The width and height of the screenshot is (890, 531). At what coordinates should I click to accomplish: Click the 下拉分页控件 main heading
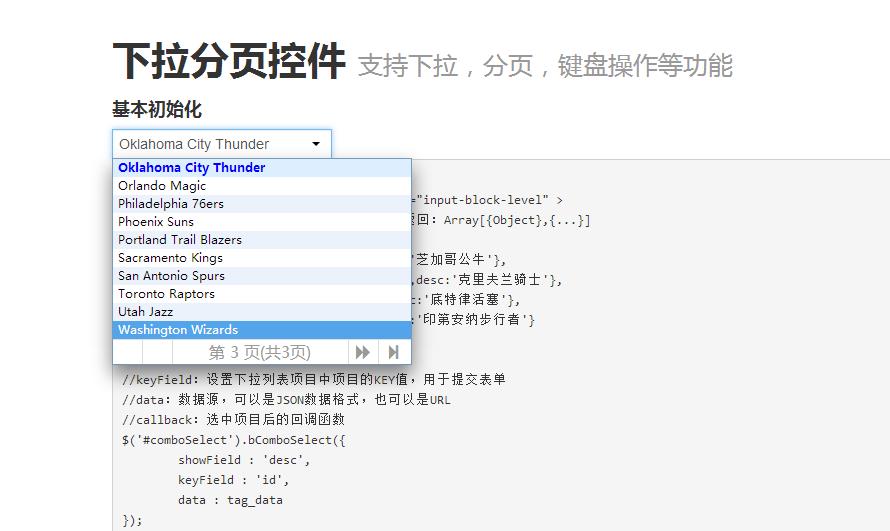click(229, 61)
